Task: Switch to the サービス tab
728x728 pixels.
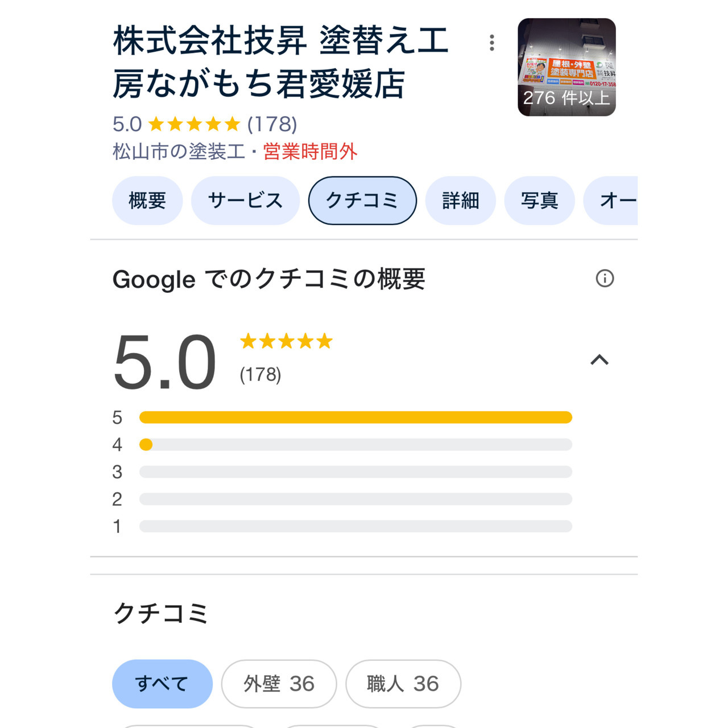Action: (x=245, y=201)
